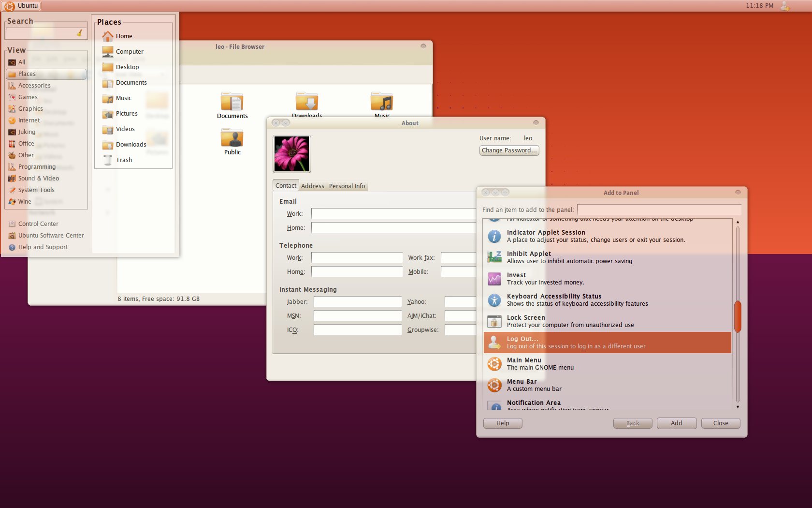The image size is (812, 508).
Task: Select the All category in View
Action: point(46,62)
